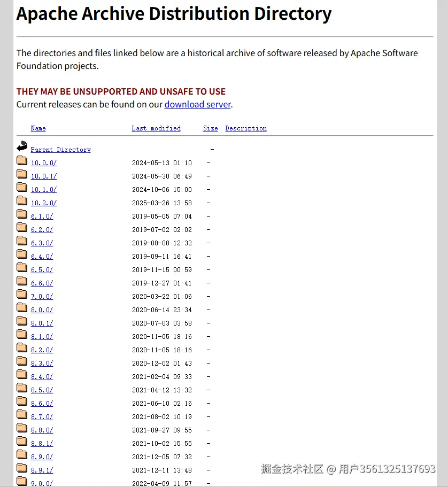Click the folder icon beside 8.4.0/
The width and height of the screenshot is (448, 487).
coord(22,374)
